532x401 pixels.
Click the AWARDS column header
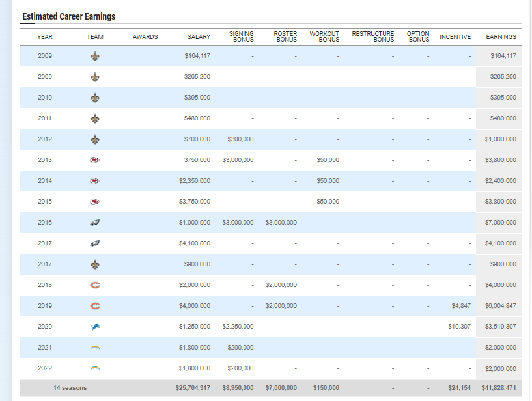tap(145, 37)
